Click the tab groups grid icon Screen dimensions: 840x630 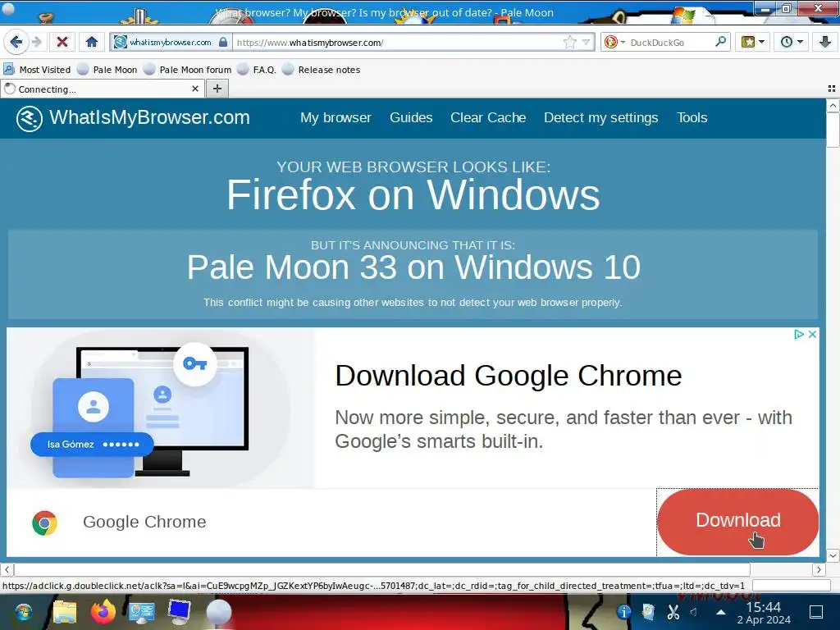832,89
